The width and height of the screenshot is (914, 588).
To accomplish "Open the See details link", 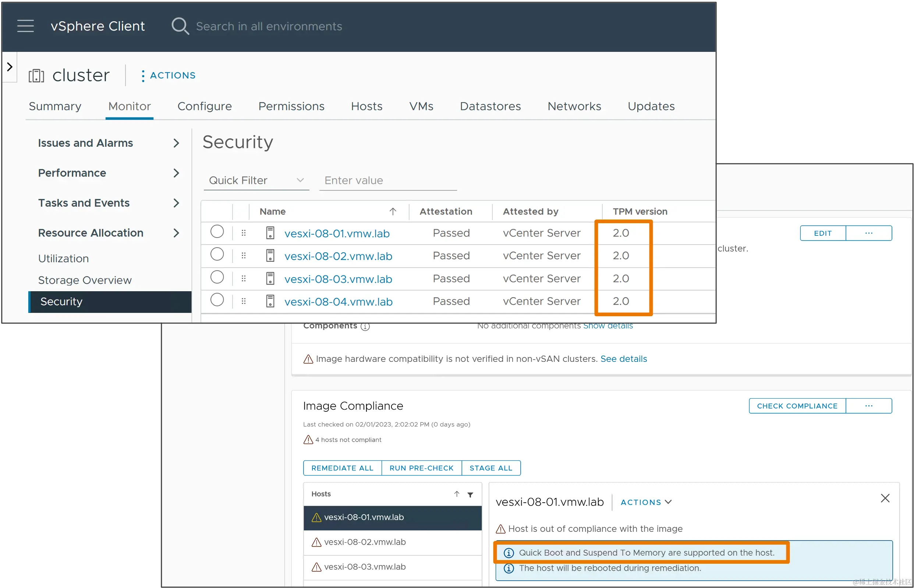I will (x=623, y=359).
